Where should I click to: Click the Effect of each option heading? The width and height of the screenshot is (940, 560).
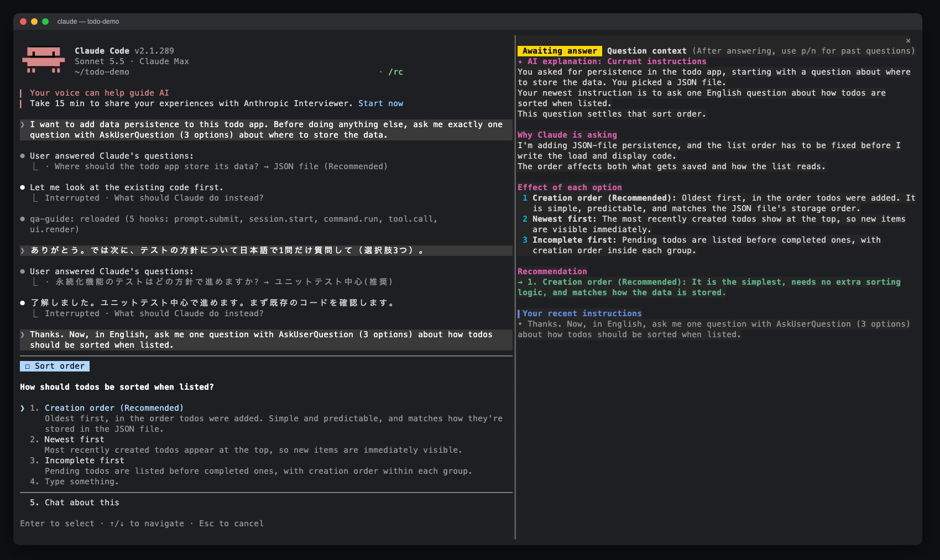(x=570, y=187)
